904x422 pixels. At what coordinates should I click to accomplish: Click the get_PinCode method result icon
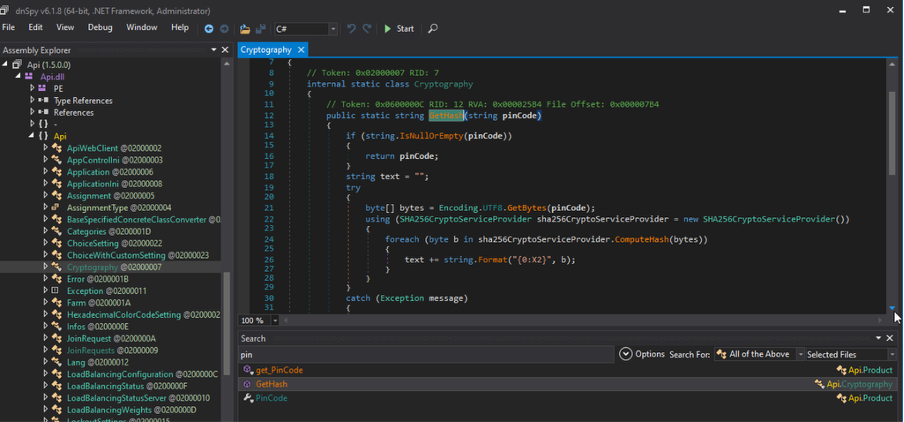coord(247,370)
